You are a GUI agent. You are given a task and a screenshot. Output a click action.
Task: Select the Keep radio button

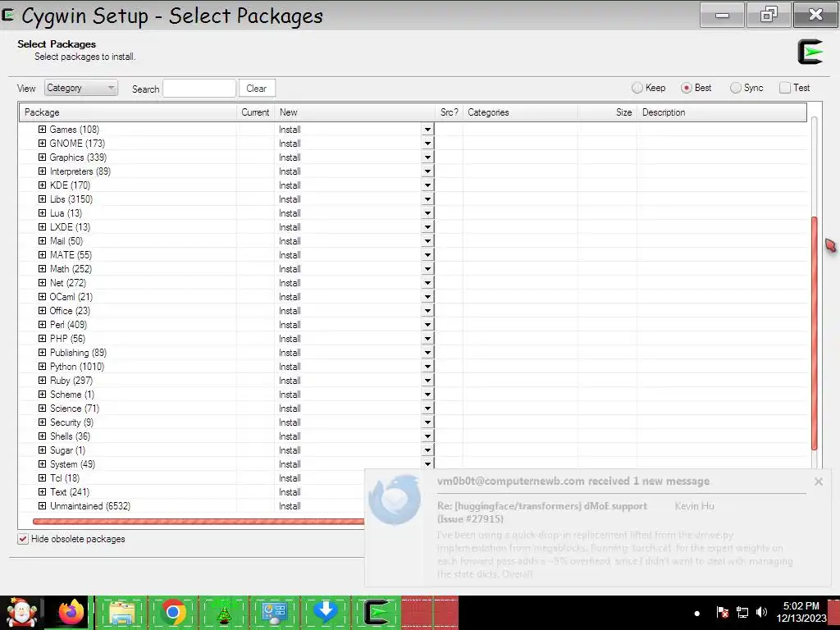click(x=637, y=88)
